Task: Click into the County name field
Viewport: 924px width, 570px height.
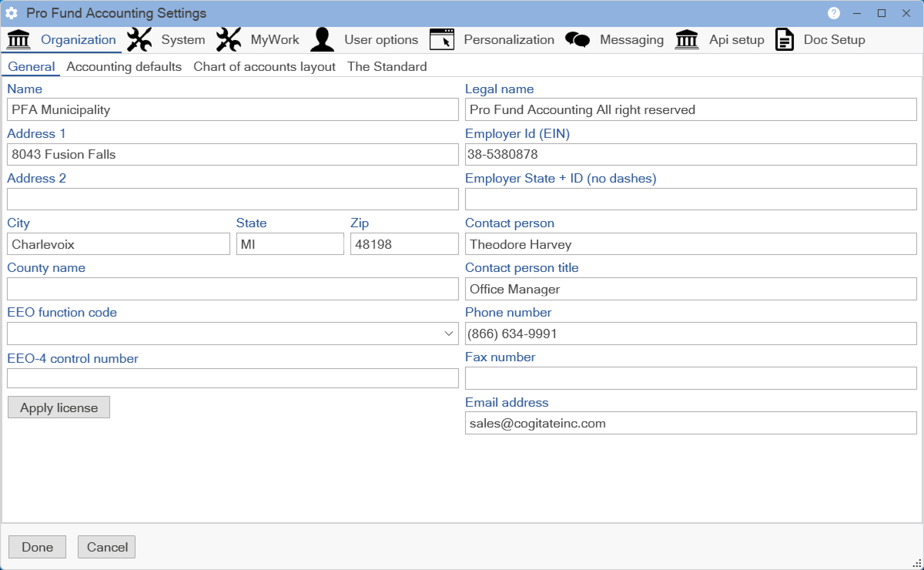Action: (233, 289)
